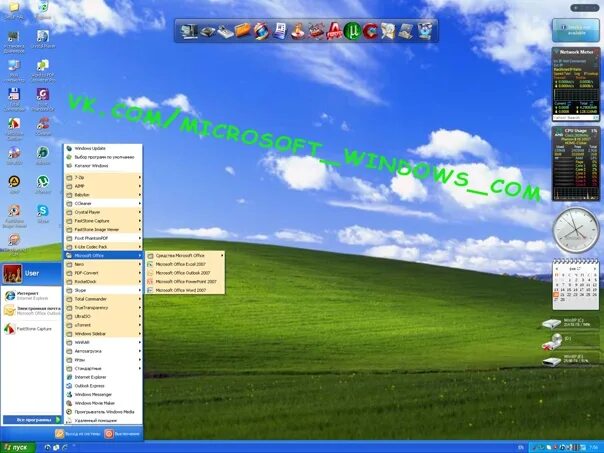The width and height of the screenshot is (604, 453).
Task: Open Skype shortcut on the desktop
Action: pos(43,213)
